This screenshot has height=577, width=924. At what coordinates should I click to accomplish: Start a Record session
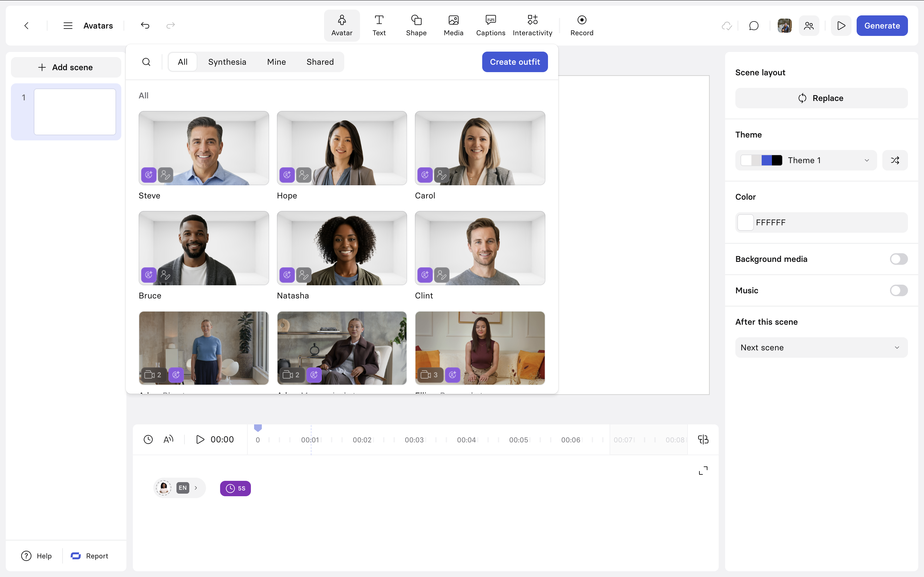coord(581,25)
